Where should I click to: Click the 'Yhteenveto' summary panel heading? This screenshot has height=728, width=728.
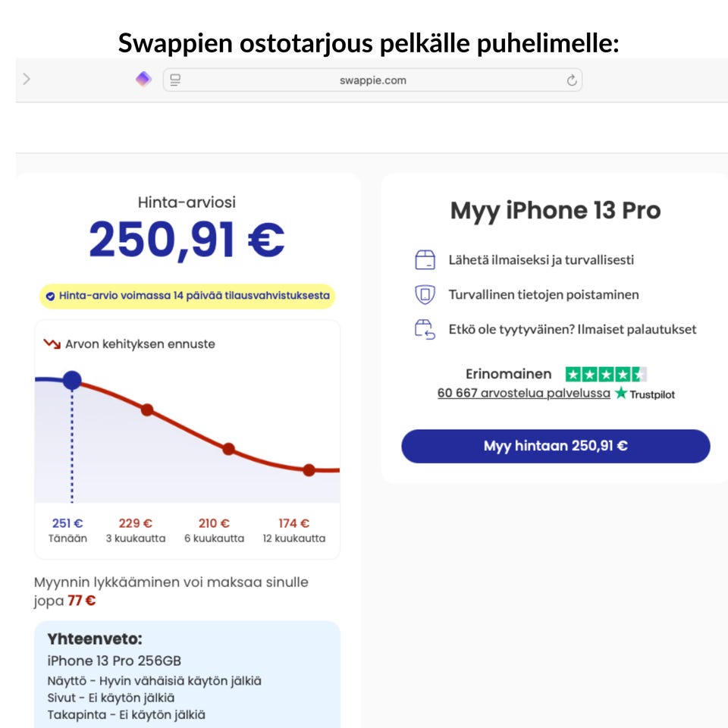pos(95,639)
